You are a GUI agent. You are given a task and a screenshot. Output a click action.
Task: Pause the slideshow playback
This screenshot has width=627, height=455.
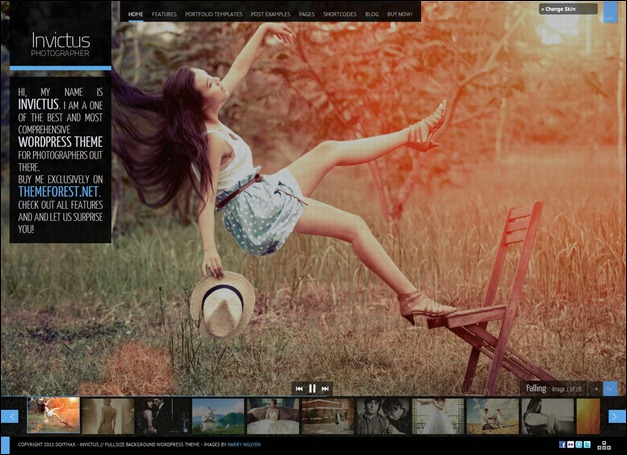tap(312, 388)
